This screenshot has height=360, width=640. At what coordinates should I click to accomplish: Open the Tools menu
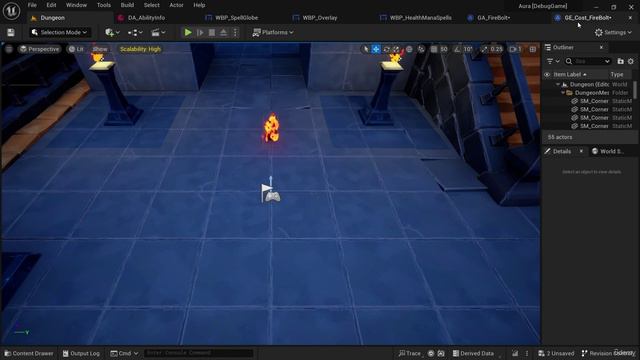(x=104, y=5)
